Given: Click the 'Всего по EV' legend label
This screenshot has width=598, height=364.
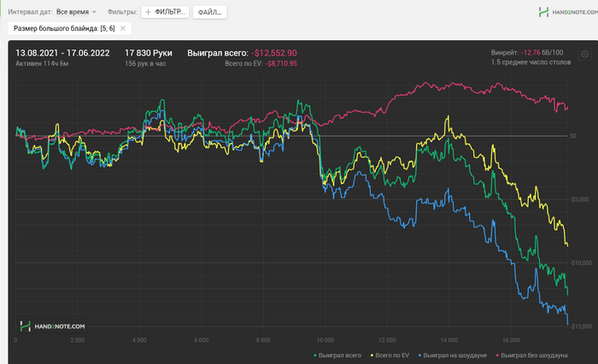Looking at the screenshot, I should (x=393, y=354).
